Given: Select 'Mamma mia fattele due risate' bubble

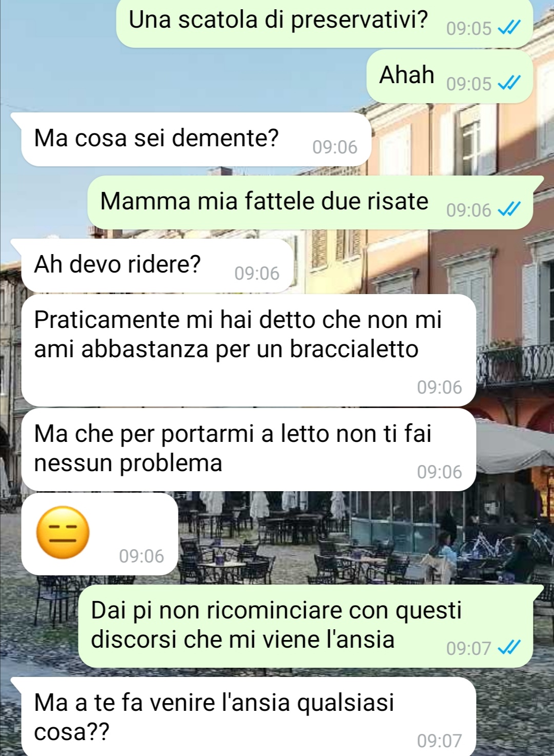Looking at the screenshot, I should pyautogui.click(x=310, y=202).
